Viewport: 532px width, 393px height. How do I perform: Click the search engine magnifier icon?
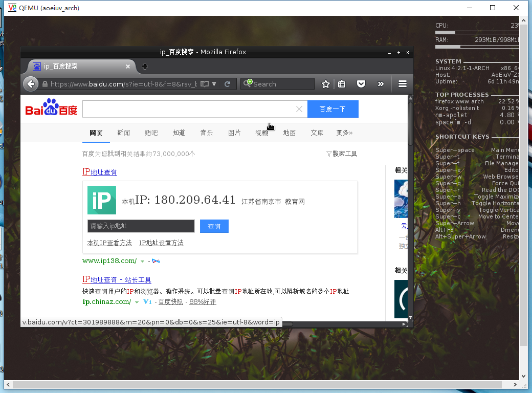tap(248, 83)
